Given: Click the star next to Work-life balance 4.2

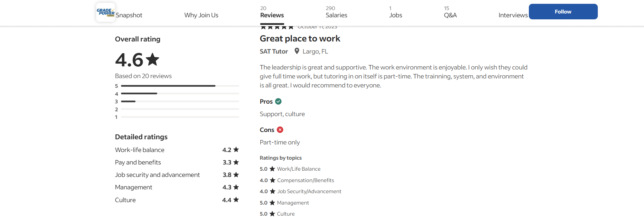Looking at the screenshot, I should [236, 150].
